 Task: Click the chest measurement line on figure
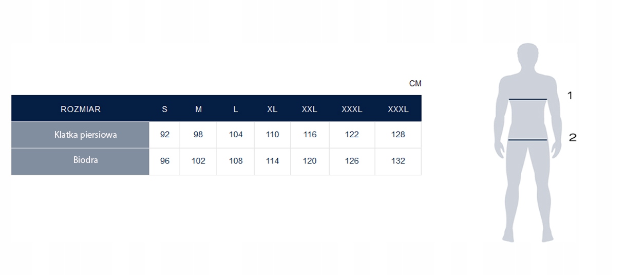point(527,99)
